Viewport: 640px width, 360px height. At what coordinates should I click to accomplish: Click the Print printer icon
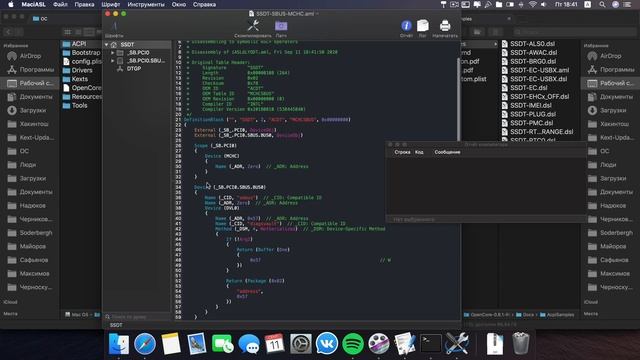[x=445, y=26]
